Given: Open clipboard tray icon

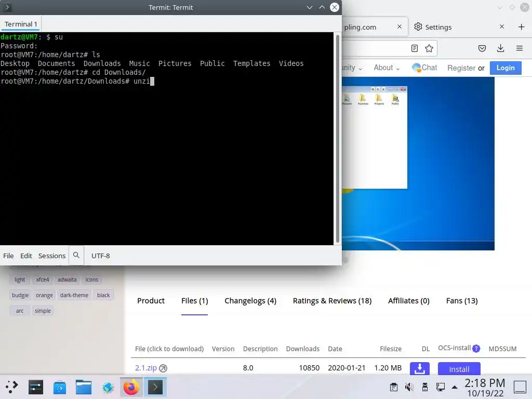Looking at the screenshot, I should coord(394,387).
